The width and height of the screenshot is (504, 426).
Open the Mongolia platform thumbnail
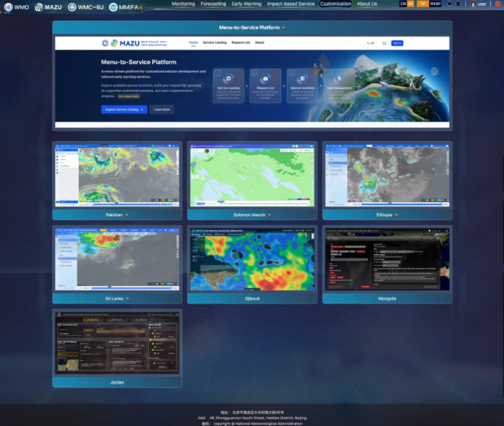point(387,260)
